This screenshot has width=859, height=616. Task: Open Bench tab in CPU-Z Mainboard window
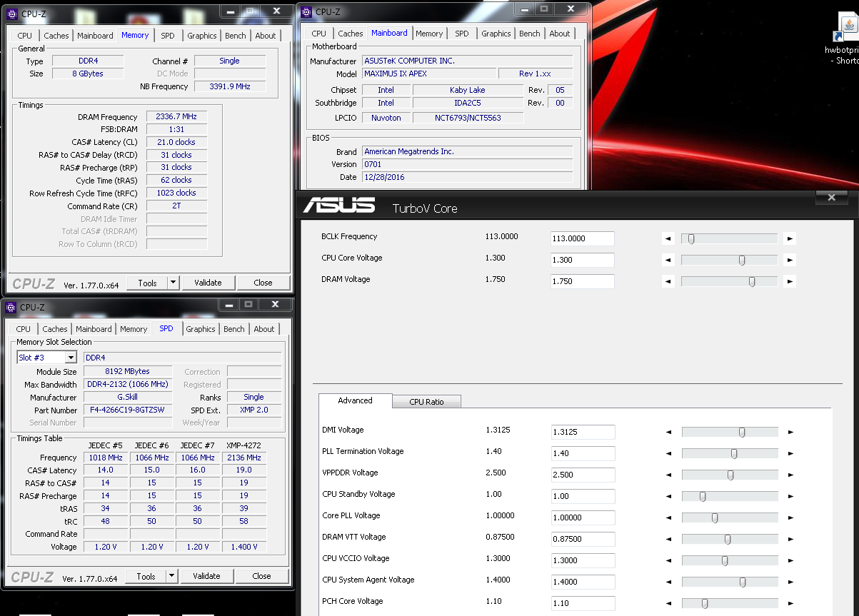point(530,34)
